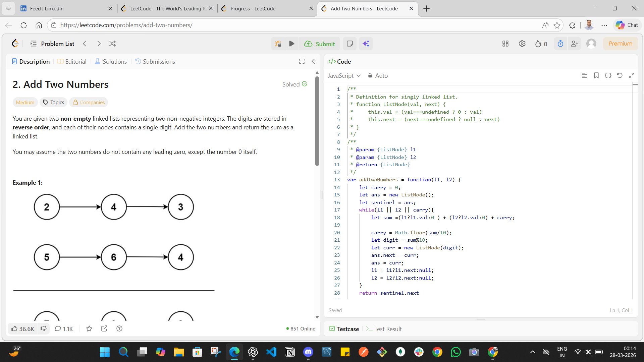
Task: Click the Premium button
Action: click(620, 44)
